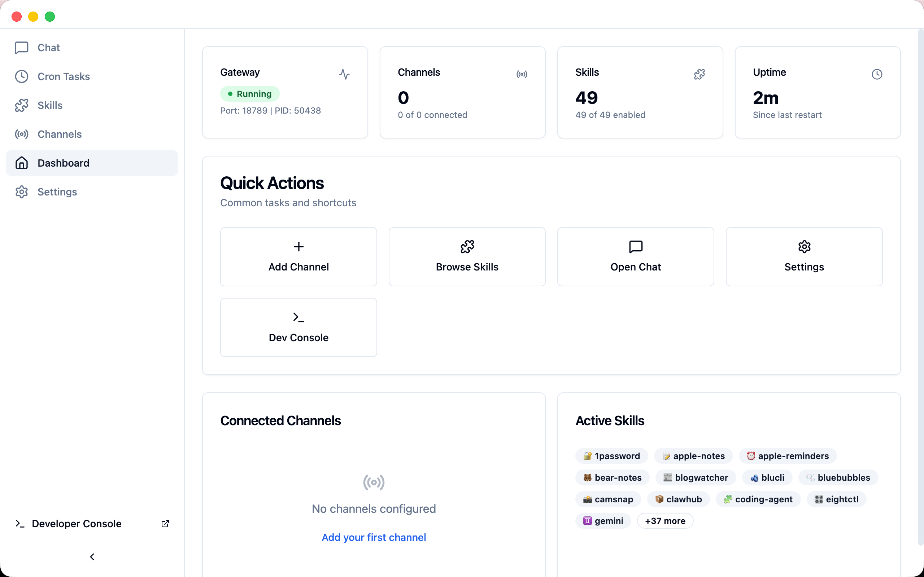Expand skills list via +37 more

click(x=665, y=521)
